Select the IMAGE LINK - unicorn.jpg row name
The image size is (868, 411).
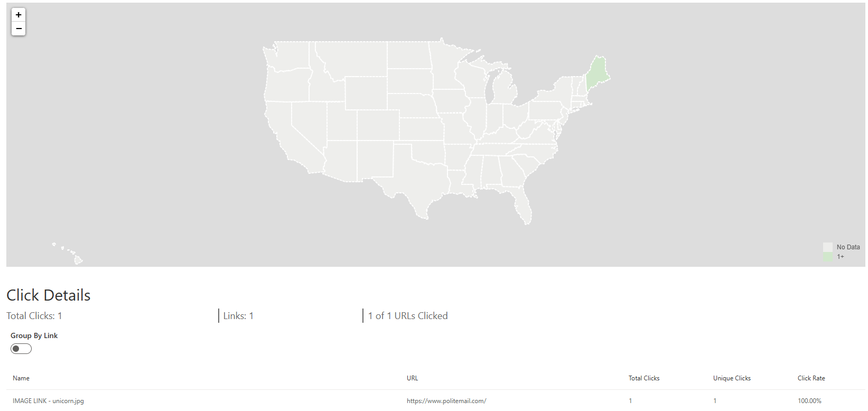[48, 401]
